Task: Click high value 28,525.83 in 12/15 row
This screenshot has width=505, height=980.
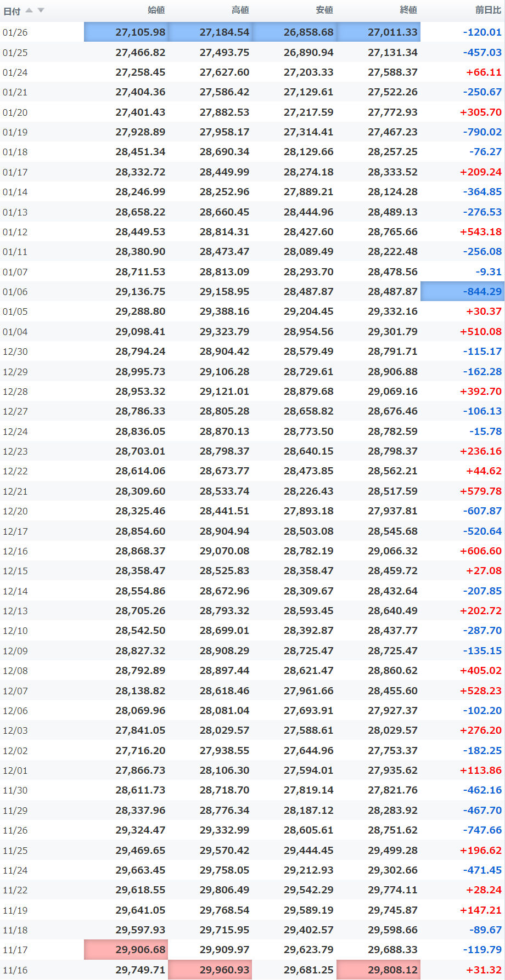Action: coord(225,571)
